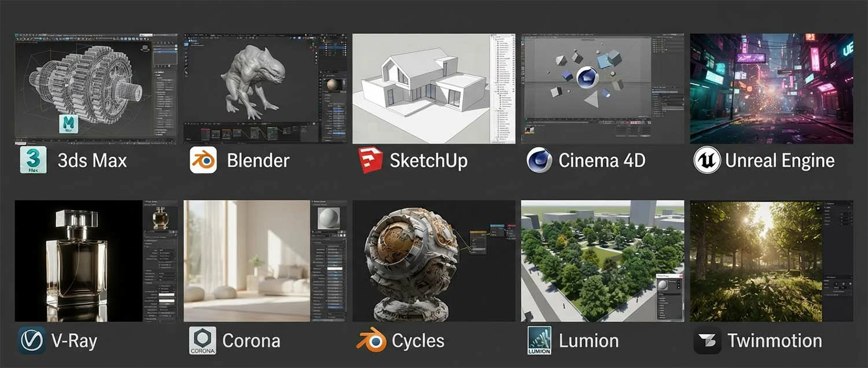This screenshot has width=868, height=368.
Task: Click the material sphere preview in Blender screenshot
Action: click(333, 84)
